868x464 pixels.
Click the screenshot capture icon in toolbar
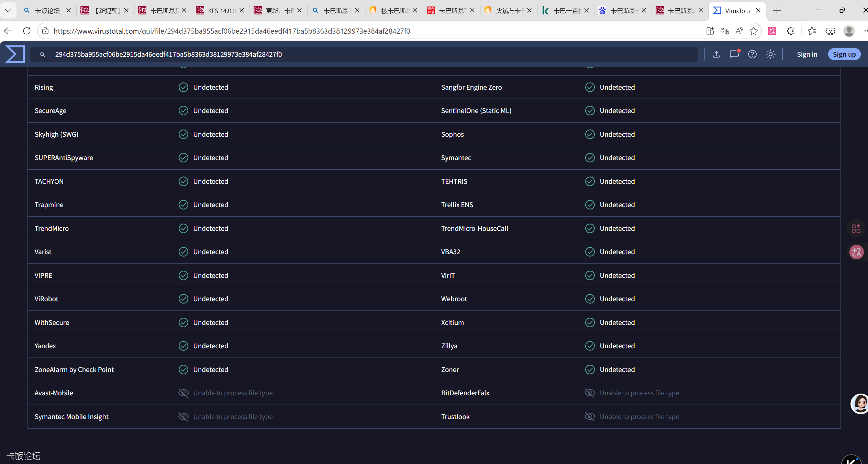click(831, 31)
